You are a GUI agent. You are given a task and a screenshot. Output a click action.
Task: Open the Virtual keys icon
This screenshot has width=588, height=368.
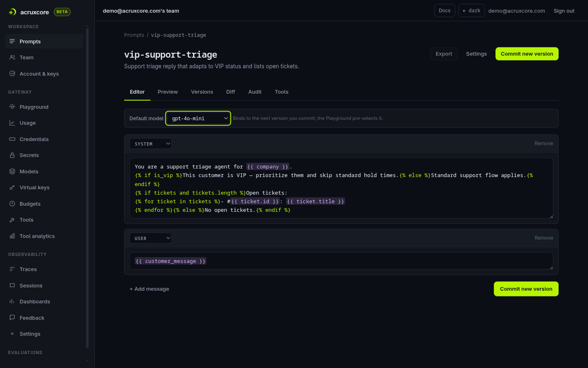(12, 187)
